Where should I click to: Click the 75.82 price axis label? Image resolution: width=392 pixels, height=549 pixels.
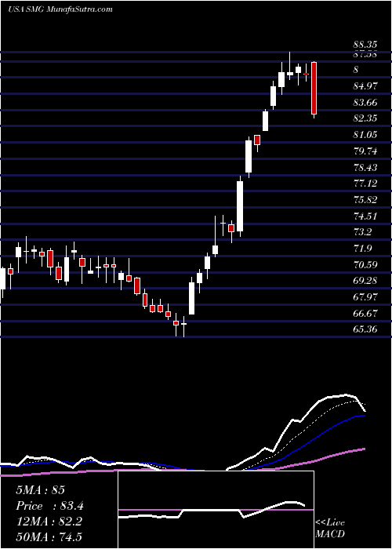point(365,200)
